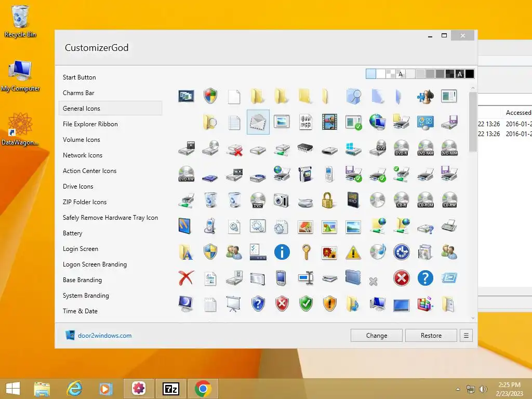Viewport: 532px width, 399px height.
Task: Open Windows Start button on taskbar
Action: (x=13, y=389)
